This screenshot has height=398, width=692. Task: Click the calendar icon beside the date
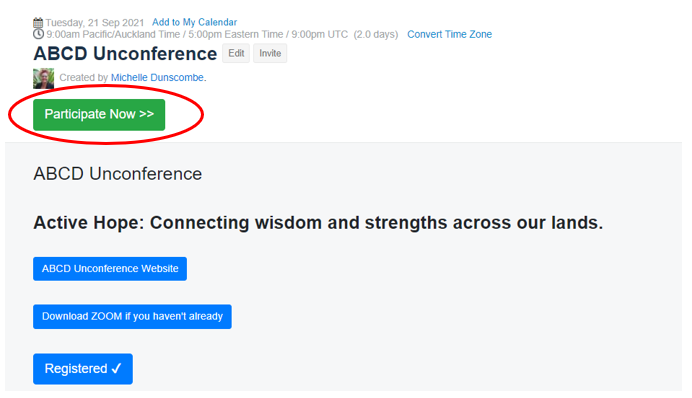pos(38,23)
